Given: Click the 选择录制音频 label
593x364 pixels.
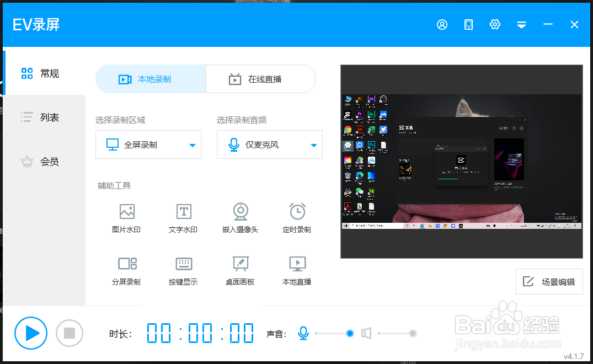Looking at the screenshot, I should click(x=242, y=120).
